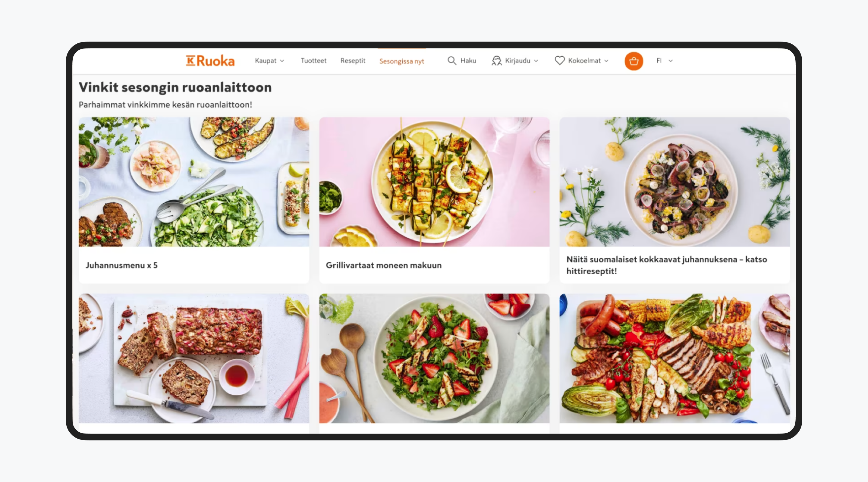The width and height of the screenshot is (868, 482).
Task: Expand the Kaupat dropdown chevron
Action: point(282,61)
